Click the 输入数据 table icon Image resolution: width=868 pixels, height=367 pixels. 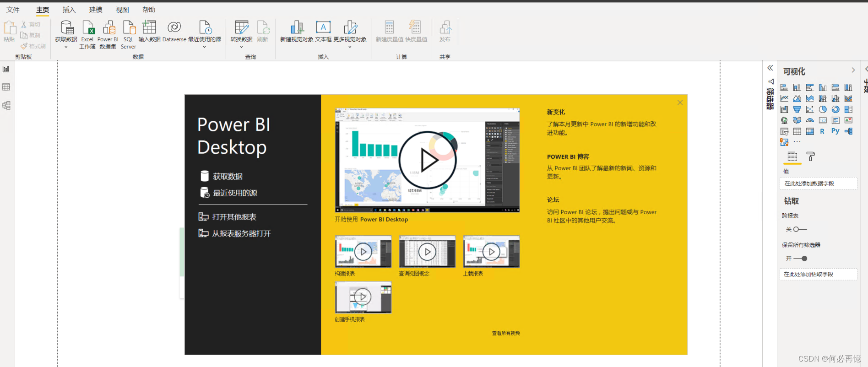click(x=149, y=27)
